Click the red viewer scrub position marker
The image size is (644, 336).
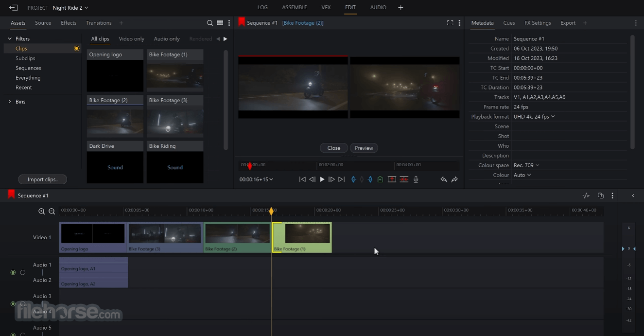pyautogui.click(x=250, y=166)
